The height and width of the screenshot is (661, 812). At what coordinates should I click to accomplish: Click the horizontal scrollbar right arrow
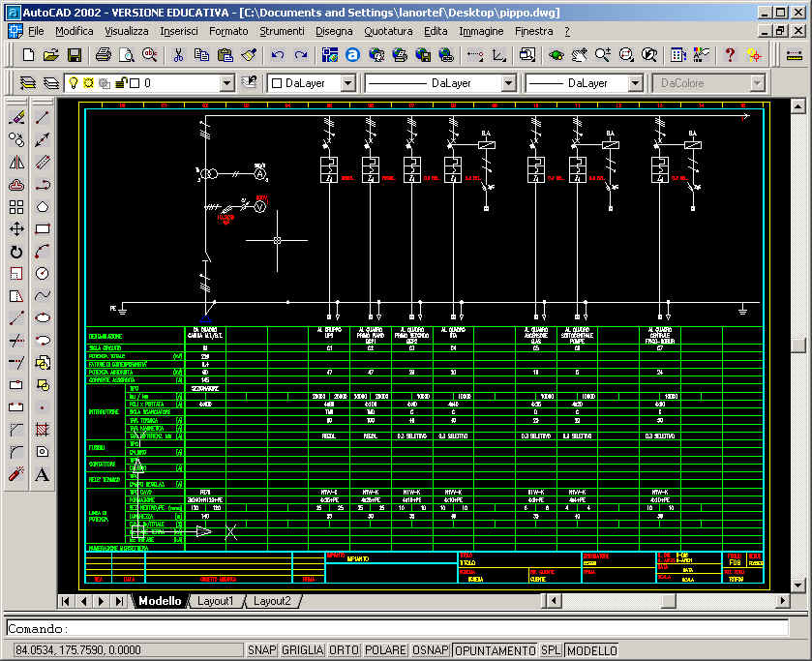coord(783,601)
